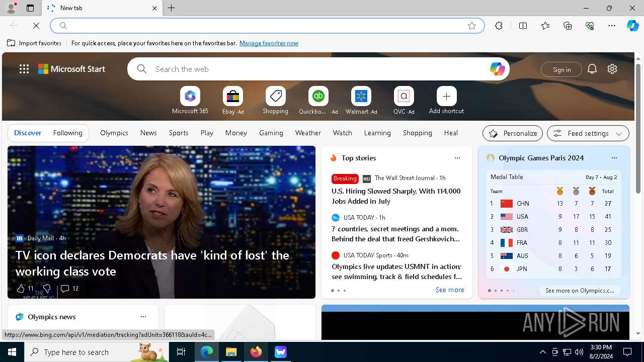Viewport: 644px width, 362px height.
Task: Open page settings gear
Action: 612,69
